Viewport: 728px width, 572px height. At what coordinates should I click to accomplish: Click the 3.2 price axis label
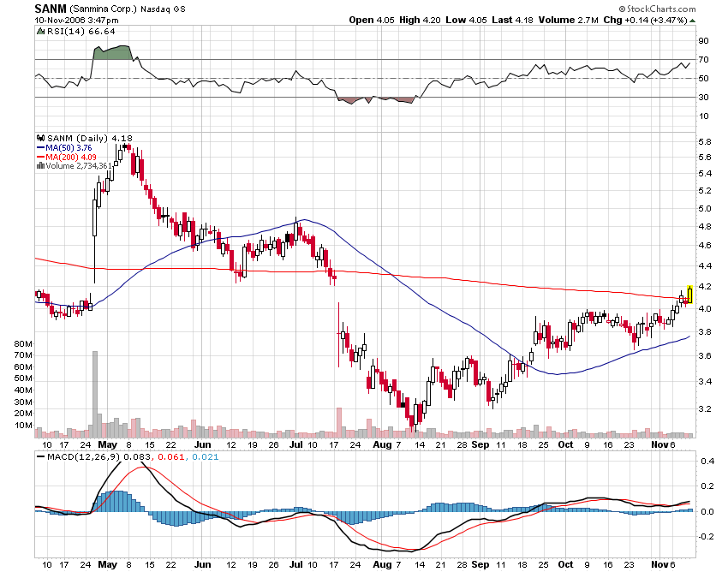pos(705,409)
